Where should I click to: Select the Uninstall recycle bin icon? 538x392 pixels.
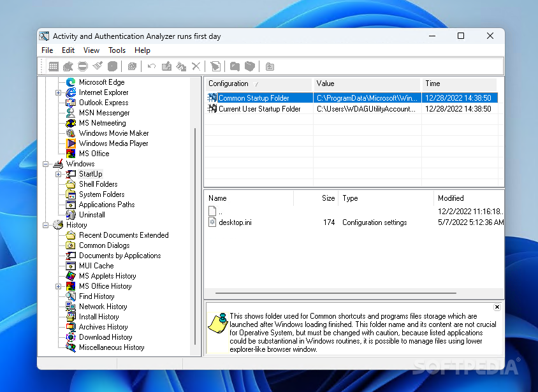tap(71, 215)
